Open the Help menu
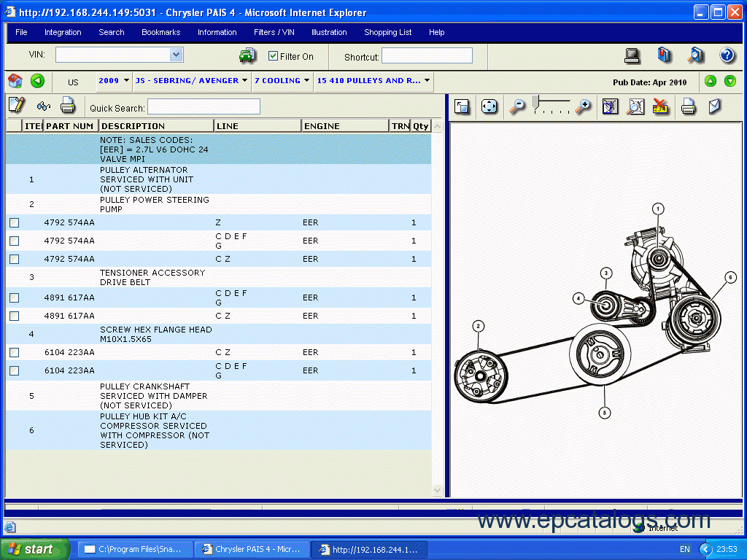This screenshot has width=747, height=560. (436, 32)
